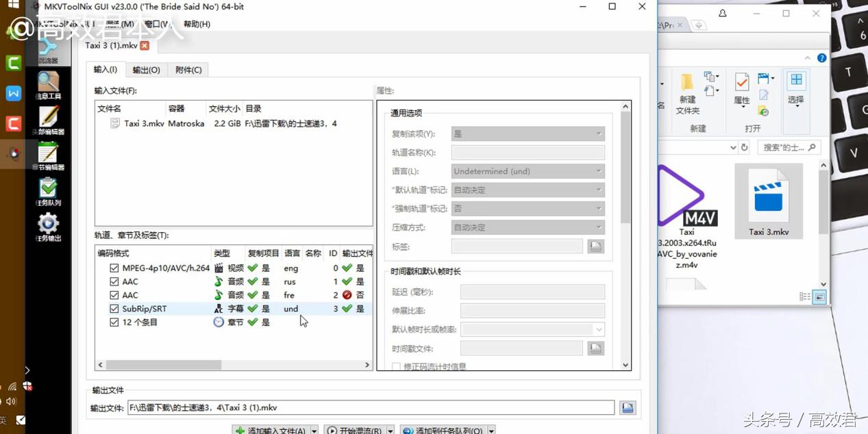868x434 pixels.
Task: Open the 任务输出 job output icon
Action: pyautogui.click(x=49, y=227)
